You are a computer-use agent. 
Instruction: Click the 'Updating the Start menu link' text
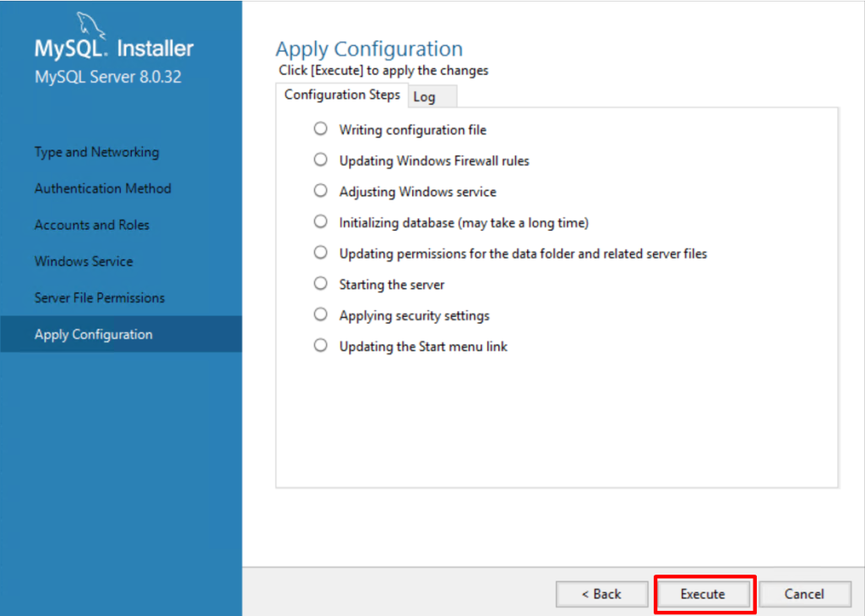(423, 346)
